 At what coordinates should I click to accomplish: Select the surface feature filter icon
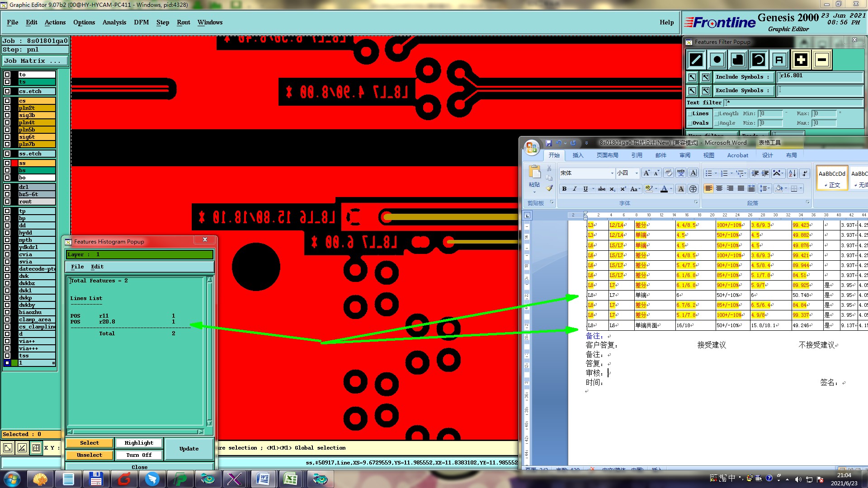click(738, 60)
